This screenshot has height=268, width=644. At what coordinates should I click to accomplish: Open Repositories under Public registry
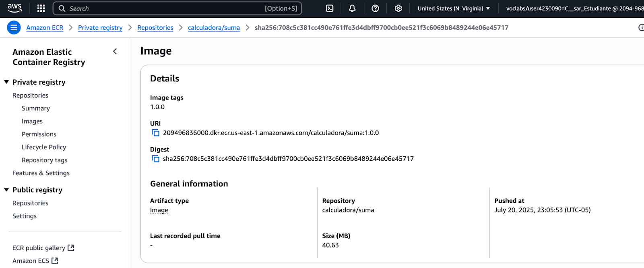pos(30,203)
